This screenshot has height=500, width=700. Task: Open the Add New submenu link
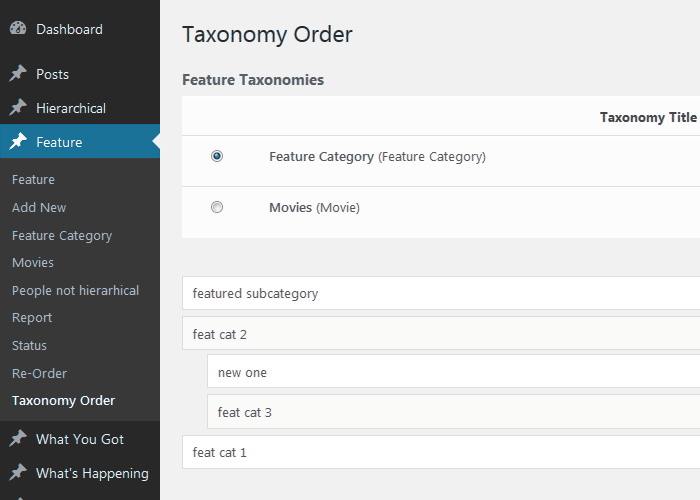coord(39,207)
